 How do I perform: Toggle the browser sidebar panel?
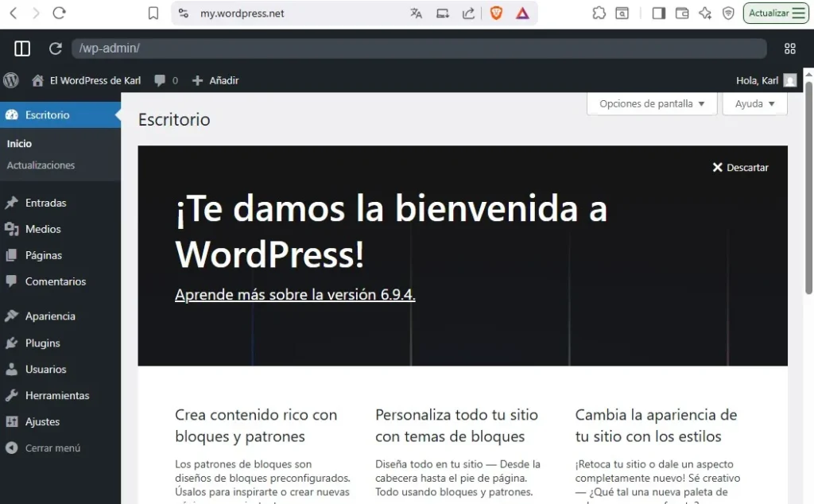[658, 13]
